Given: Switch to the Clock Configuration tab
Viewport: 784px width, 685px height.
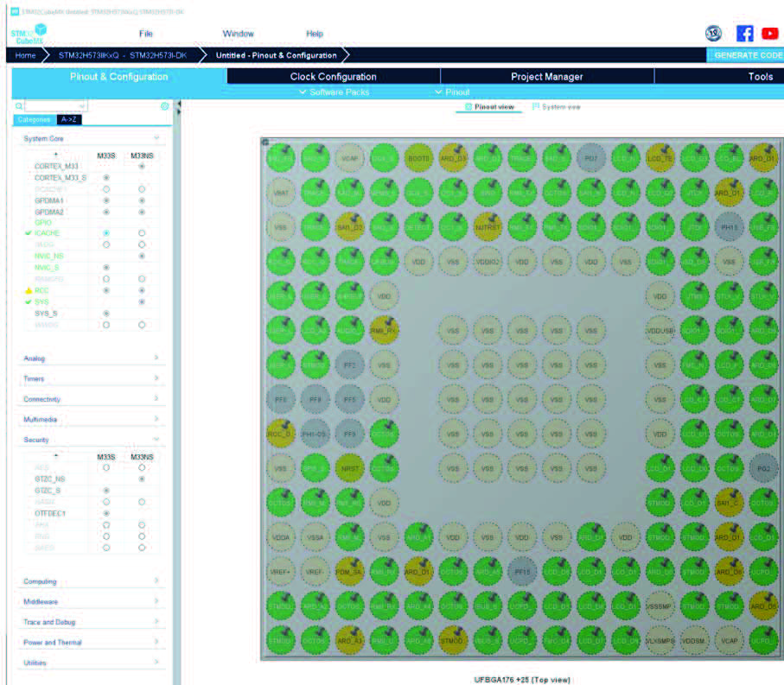Looking at the screenshot, I should click(334, 76).
